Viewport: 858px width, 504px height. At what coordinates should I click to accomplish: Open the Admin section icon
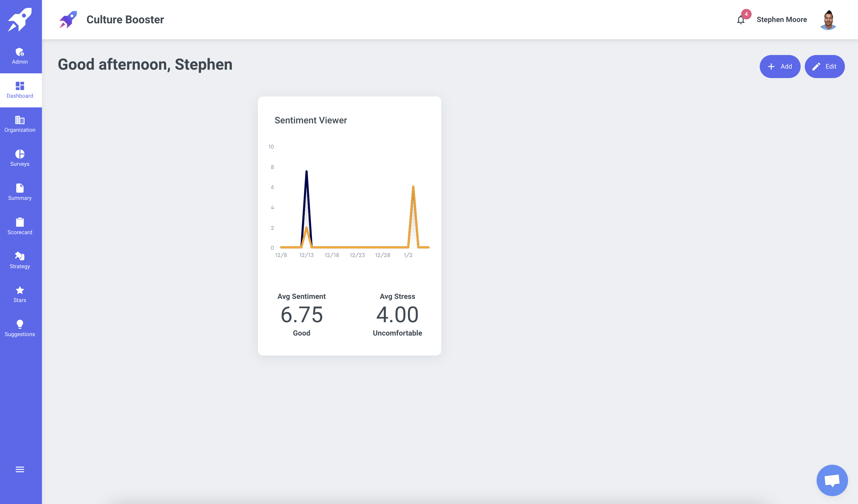pos(20,52)
